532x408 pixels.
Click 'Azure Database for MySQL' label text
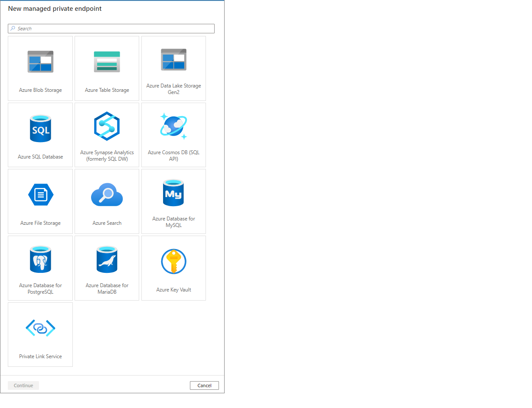(x=173, y=222)
